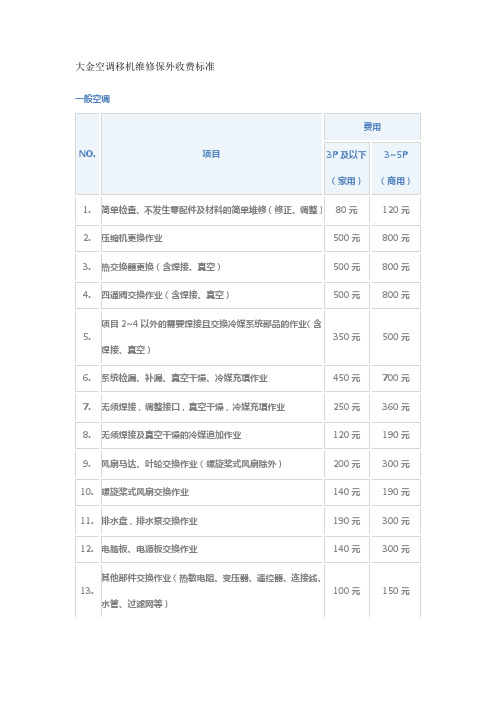Viewport: 496px width, 702px height.
Task: Click row number 13. in NO. column
Action: 87,591
